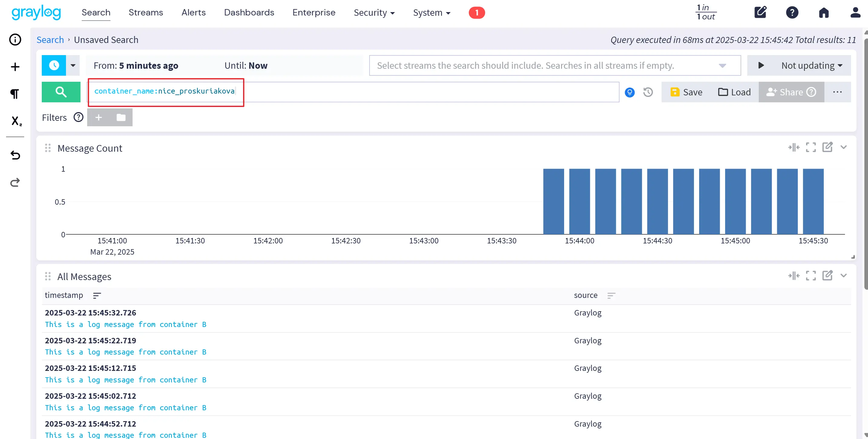Focus Message Count widget to fullscreen
This screenshot has height=439, width=868.
pos(811,147)
